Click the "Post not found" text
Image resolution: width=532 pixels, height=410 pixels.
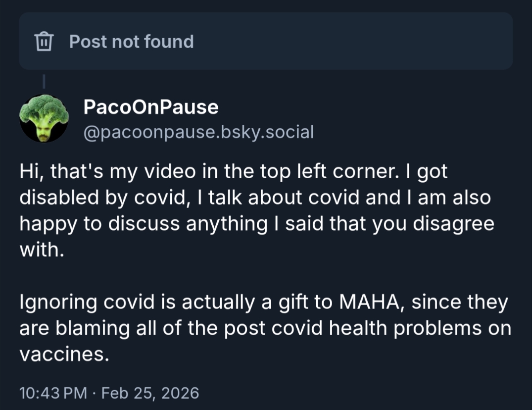click(131, 41)
